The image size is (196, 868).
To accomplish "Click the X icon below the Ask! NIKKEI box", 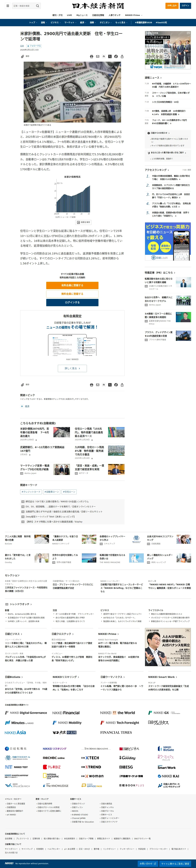I will coord(110,384).
